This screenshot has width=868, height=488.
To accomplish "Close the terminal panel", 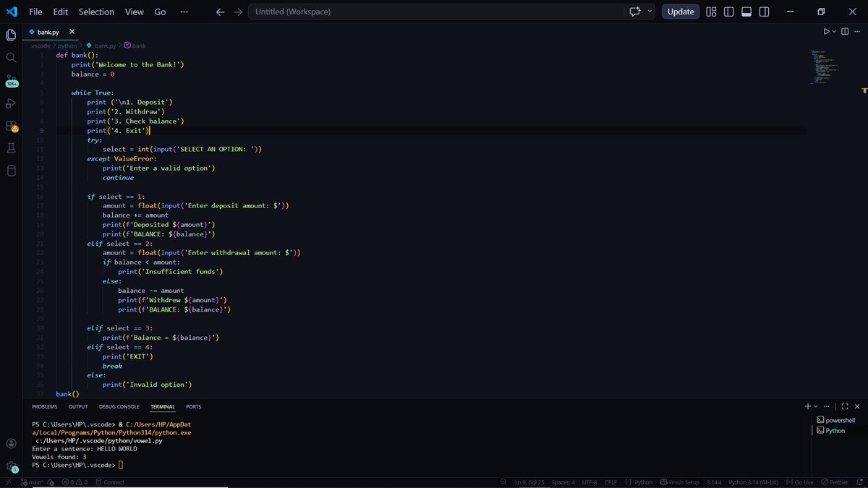I will 857,407.
